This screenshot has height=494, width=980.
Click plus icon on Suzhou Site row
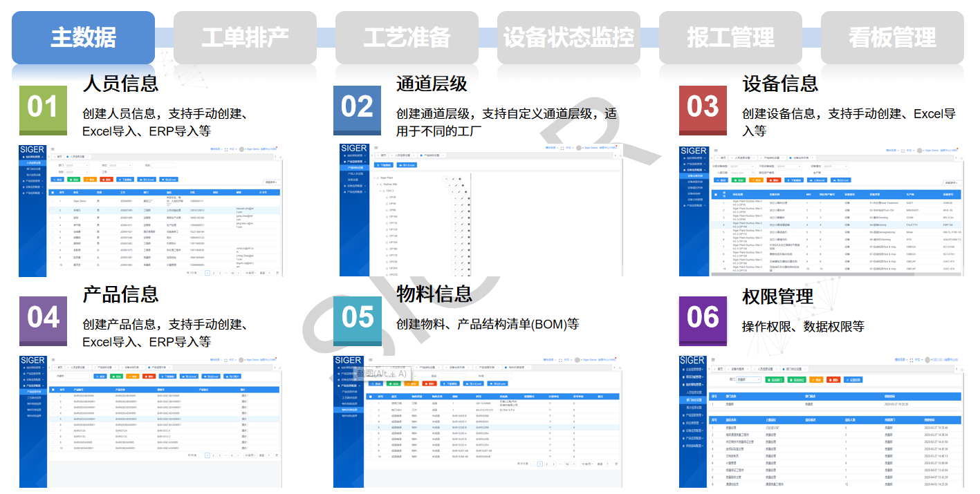pyautogui.click(x=448, y=185)
